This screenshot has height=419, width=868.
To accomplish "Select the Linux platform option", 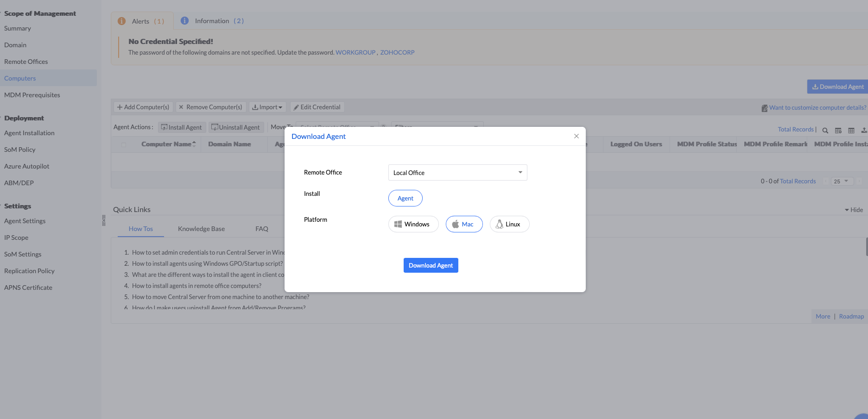I will (509, 224).
